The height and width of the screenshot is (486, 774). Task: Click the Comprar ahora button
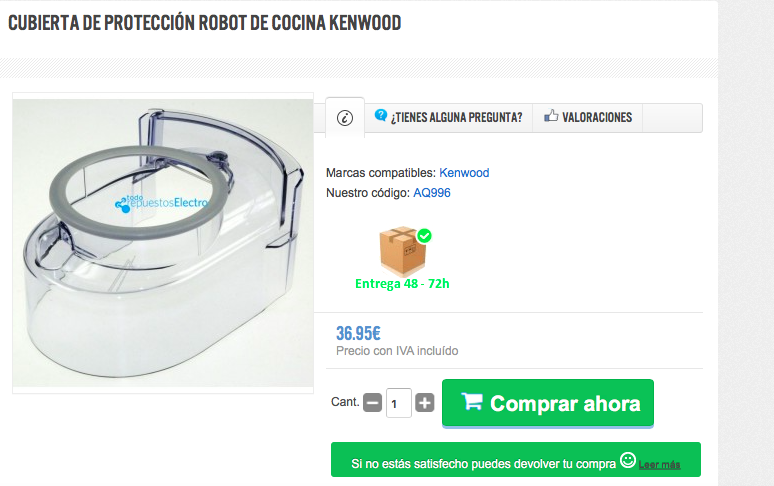(548, 403)
